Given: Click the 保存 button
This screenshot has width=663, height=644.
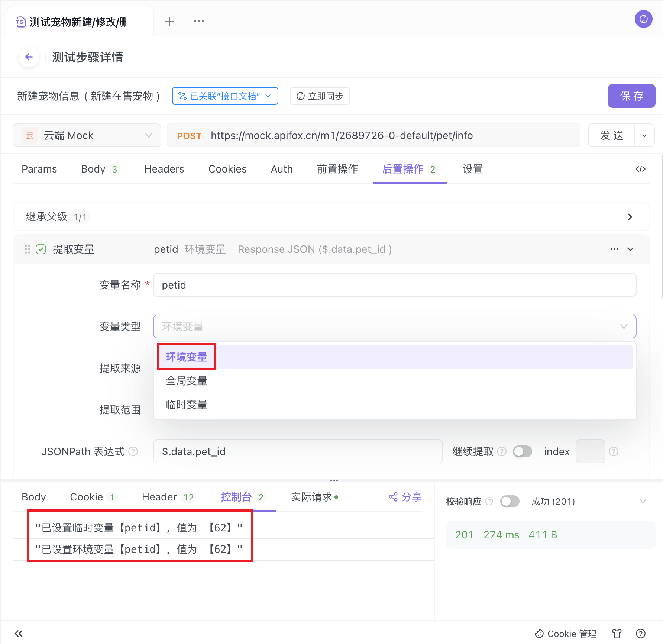Looking at the screenshot, I should coord(631,96).
